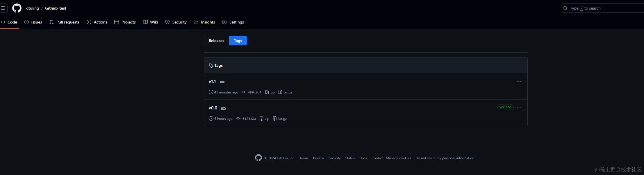
Task: Open the v1.1 tag
Action: 212,82
